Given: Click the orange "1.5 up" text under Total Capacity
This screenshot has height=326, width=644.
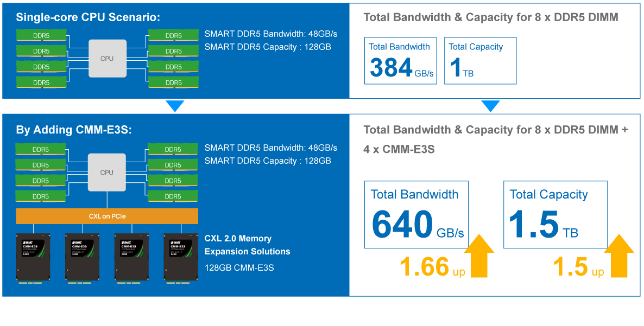Looking at the screenshot, I should (x=578, y=266).
